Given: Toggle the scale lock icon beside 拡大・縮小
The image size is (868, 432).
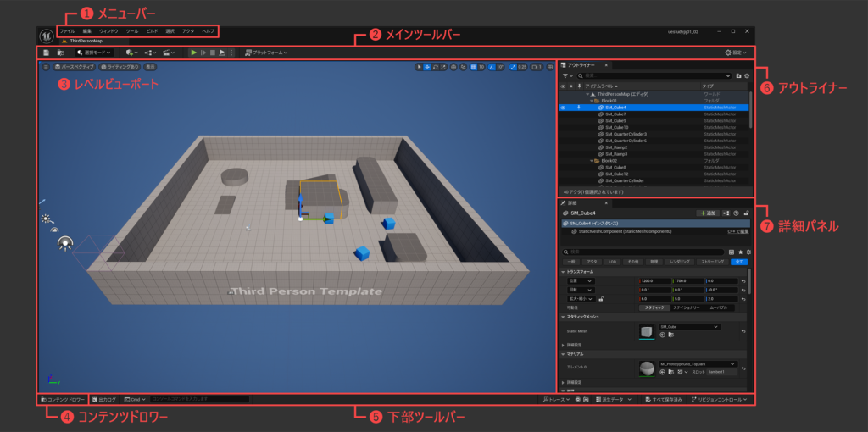Looking at the screenshot, I should pyautogui.click(x=601, y=299).
